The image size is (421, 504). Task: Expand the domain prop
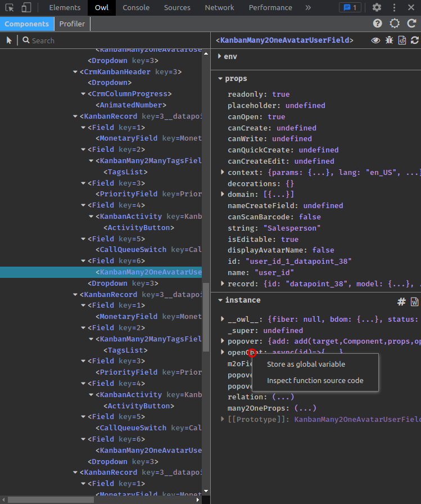(x=222, y=194)
